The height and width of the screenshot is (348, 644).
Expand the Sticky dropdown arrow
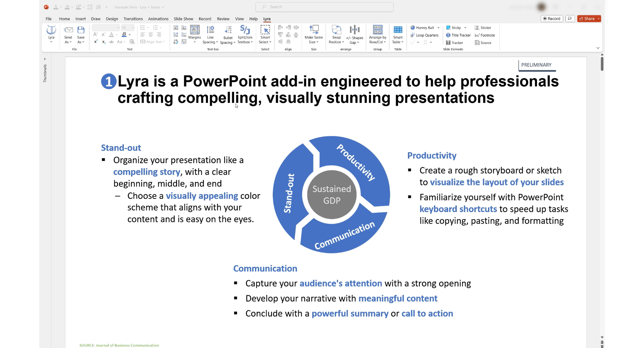click(x=465, y=28)
